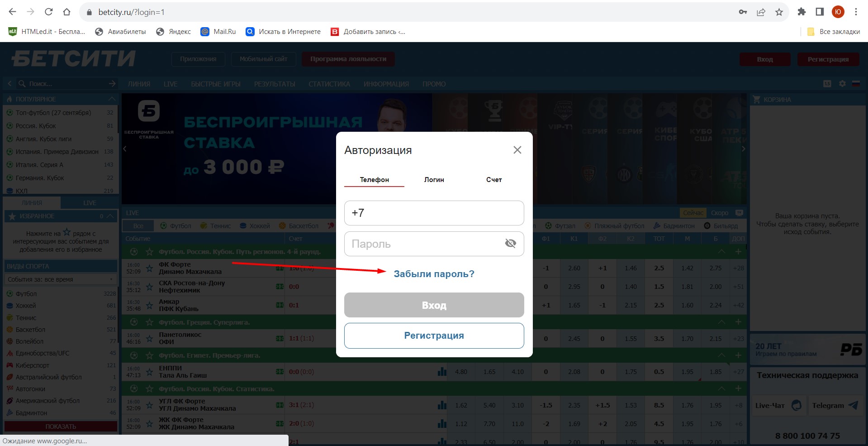Collapse the Избранное section chevron

click(x=110, y=216)
